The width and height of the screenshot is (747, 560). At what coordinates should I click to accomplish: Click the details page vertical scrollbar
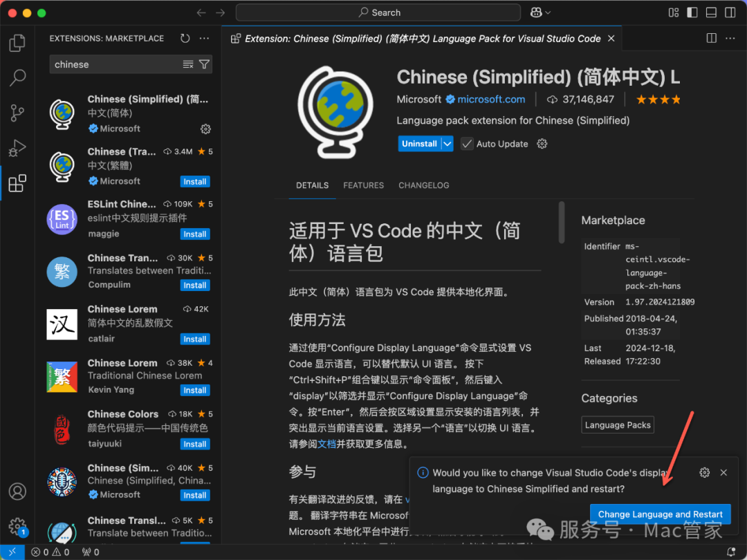pos(562,223)
